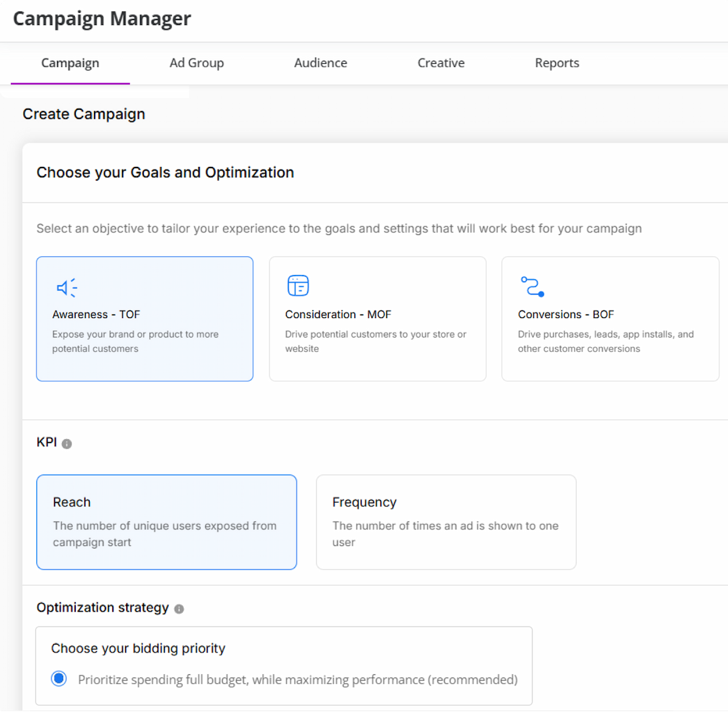This screenshot has height=715, width=728.
Task: Click the Campaign Manager page title
Action: [102, 19]
